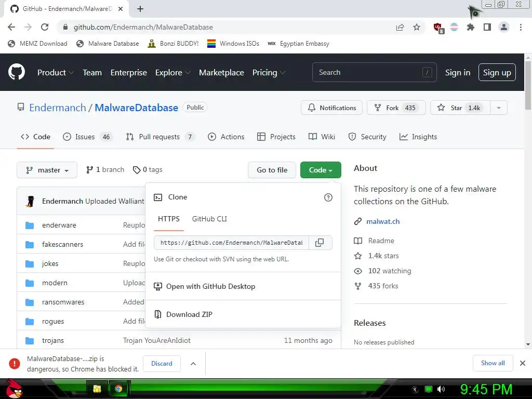Open the Insights tab

tap(418, 137)
